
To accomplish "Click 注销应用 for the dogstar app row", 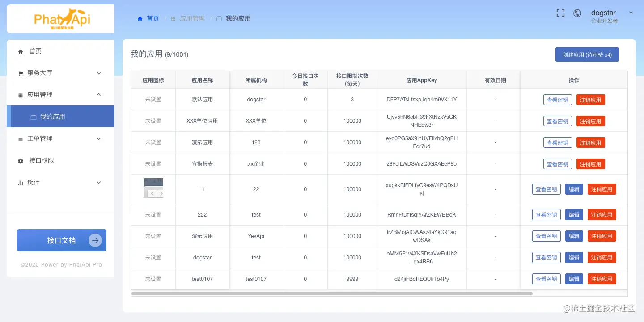I will tap(602, 258).
